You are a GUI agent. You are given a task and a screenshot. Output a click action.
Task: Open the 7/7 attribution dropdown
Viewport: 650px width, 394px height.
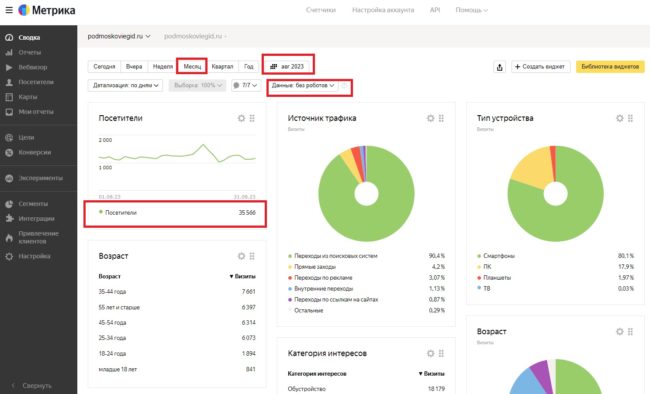tap(246, 85)
